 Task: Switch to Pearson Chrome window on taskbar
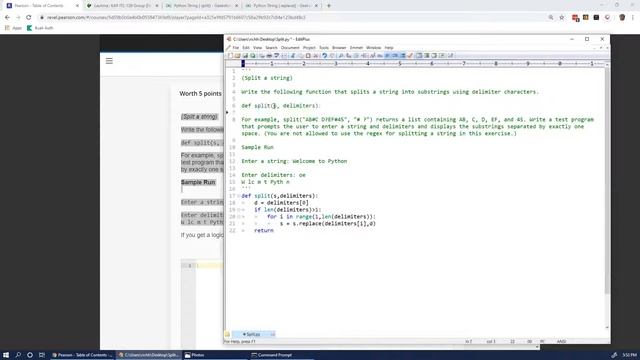pyautogui.click(x=82, y=355)
